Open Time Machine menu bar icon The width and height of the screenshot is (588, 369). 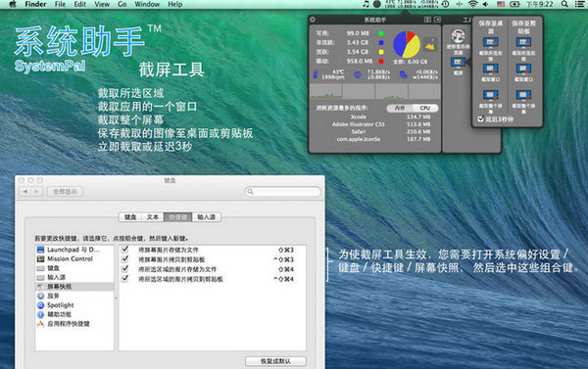446,4
